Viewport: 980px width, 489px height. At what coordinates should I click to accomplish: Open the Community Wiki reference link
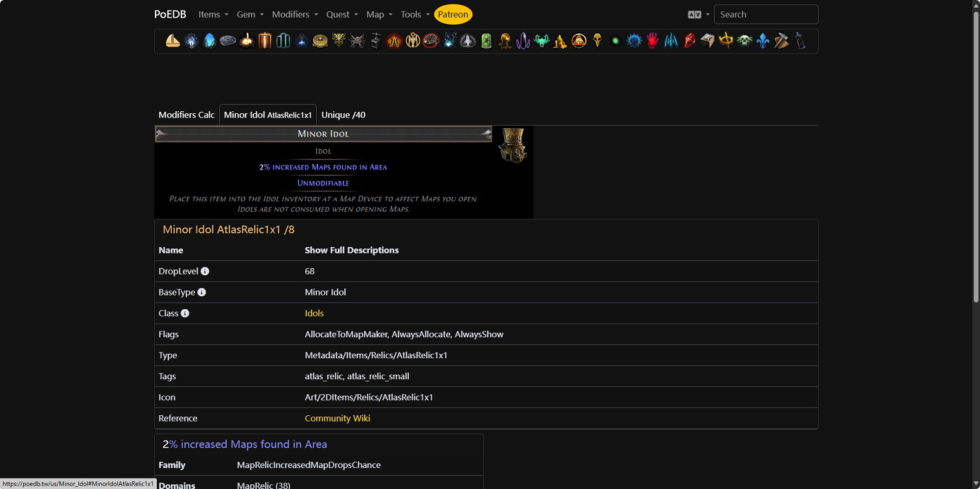point(337,418)
